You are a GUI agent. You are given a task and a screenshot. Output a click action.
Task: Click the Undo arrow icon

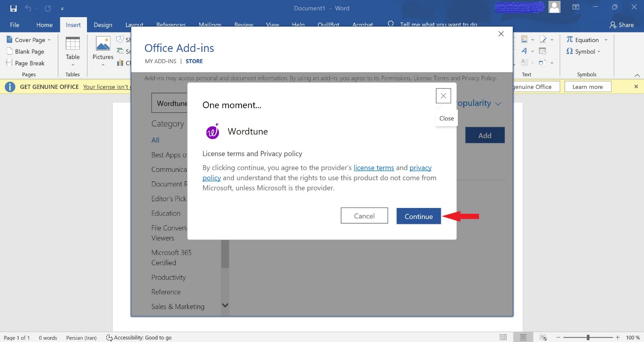28,8
